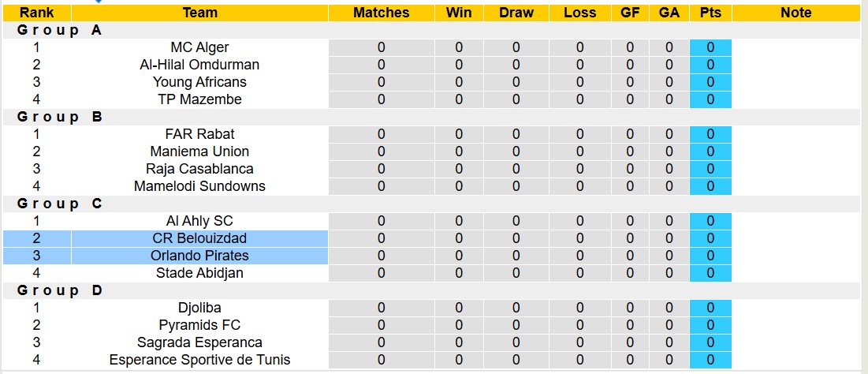Open the Mamelodi Sundowns team link
The image size is (868, 374).
coord(199,186)
